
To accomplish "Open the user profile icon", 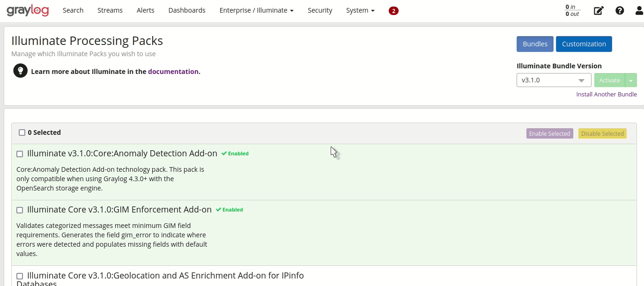I will click(639, 10).
